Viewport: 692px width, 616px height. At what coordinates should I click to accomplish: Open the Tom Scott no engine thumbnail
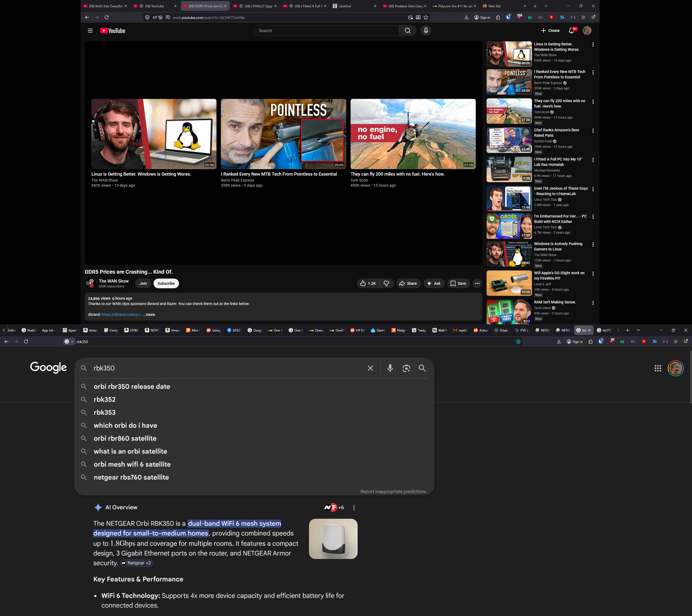(x=413, y=134)
